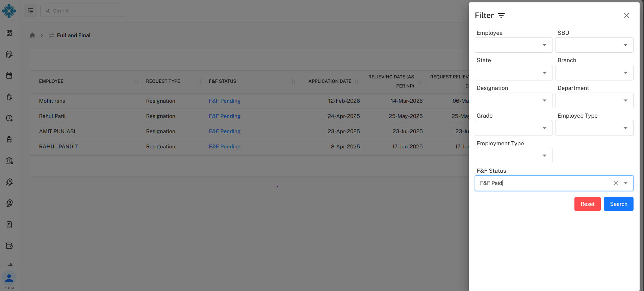Viewport: 644px width, 291px height.
Task: Sort by F&F Status column
Action: click(x=293, y=81)
